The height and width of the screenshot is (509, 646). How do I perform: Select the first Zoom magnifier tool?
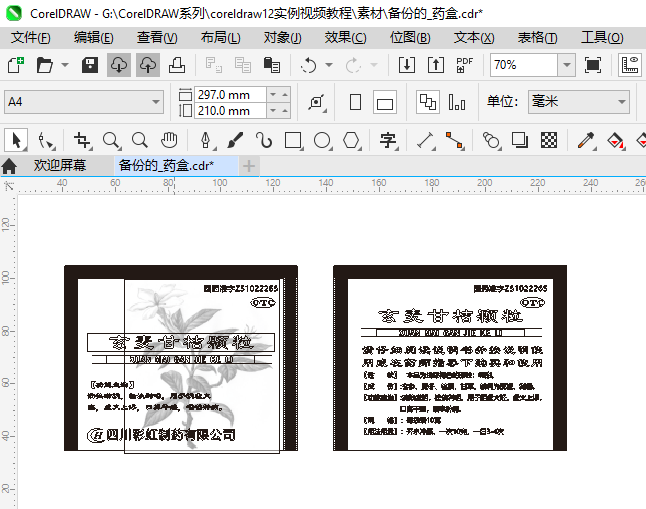click(x=111, y=141)
